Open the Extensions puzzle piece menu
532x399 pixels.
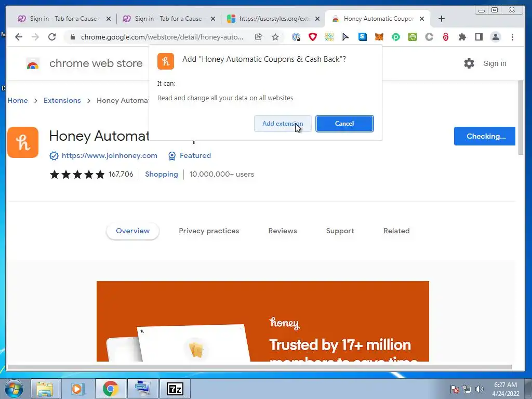point(462,37)
